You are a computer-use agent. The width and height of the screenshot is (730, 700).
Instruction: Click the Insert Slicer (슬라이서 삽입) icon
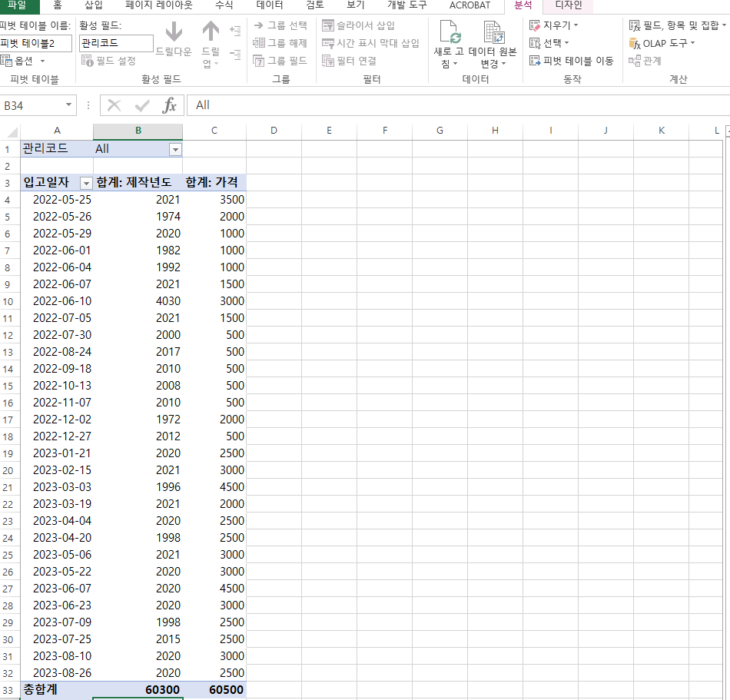click(329, 25)
